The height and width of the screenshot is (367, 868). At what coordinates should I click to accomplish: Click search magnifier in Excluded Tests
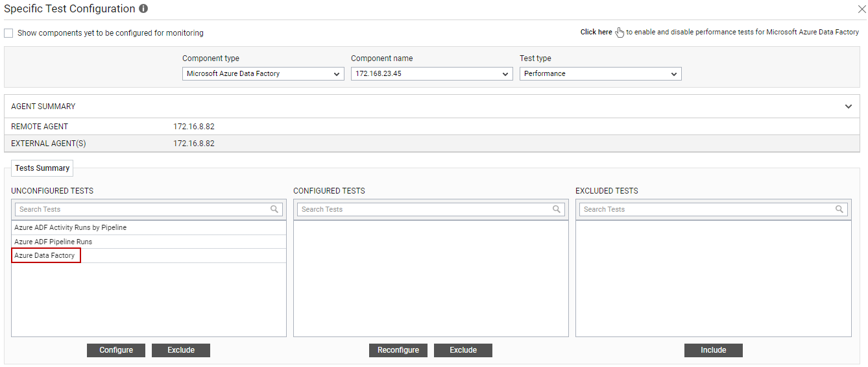[x=839, y=209]
